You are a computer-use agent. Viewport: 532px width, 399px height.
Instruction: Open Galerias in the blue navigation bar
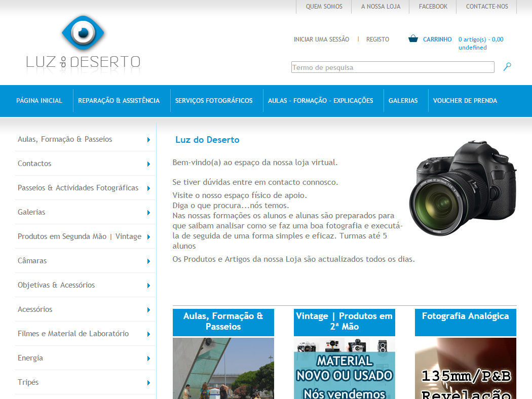(403, 101)
